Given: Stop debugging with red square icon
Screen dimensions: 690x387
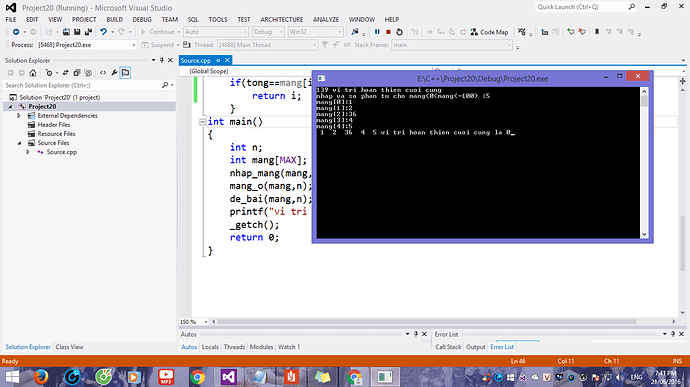Looking at the screenshot, I should tap(388, 32).
